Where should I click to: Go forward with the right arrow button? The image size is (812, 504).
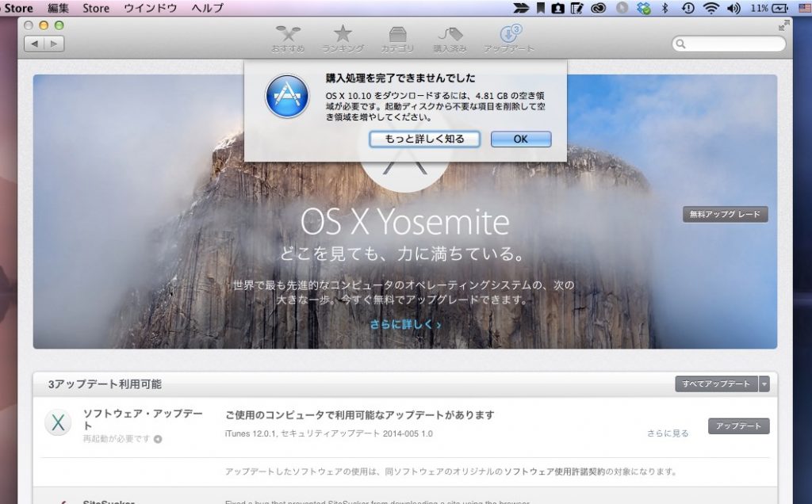click(x=55, y=44)
